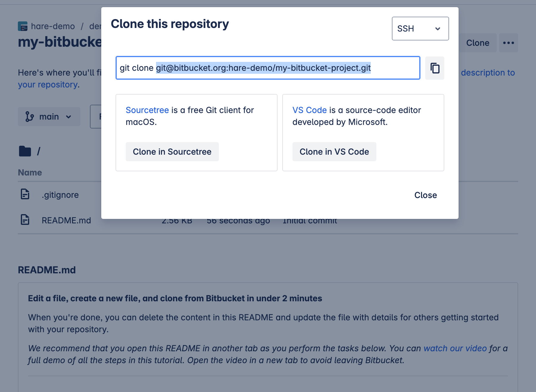This screenshot has height=392, width=536.
Task: Expand the SSH dropdown chevron
Action: [x=438, y=29]
